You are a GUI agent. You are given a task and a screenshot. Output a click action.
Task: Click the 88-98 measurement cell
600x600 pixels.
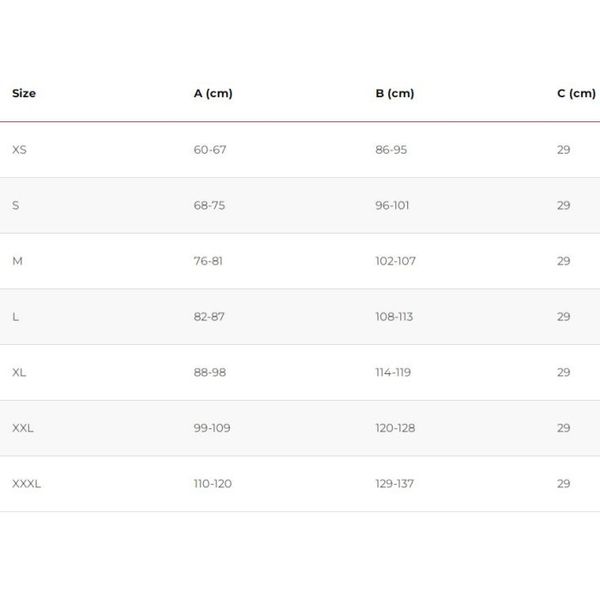(x=210, y=372)
